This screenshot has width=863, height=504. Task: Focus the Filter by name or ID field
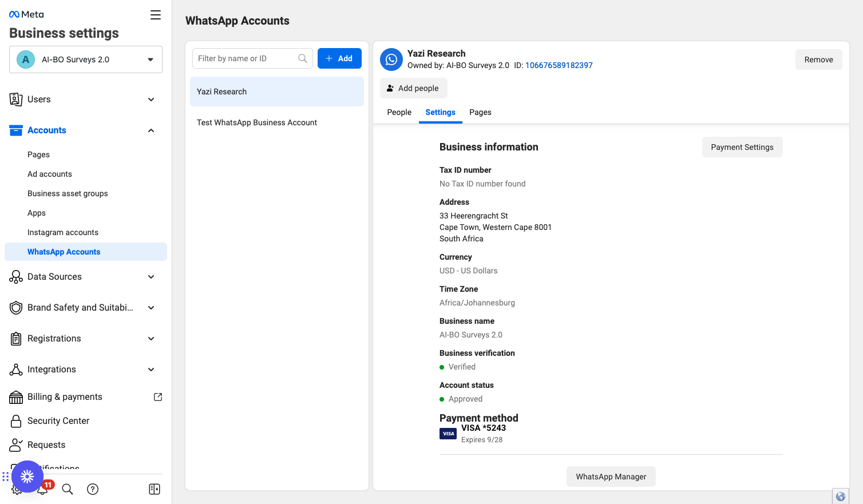[x=252, y=58]
